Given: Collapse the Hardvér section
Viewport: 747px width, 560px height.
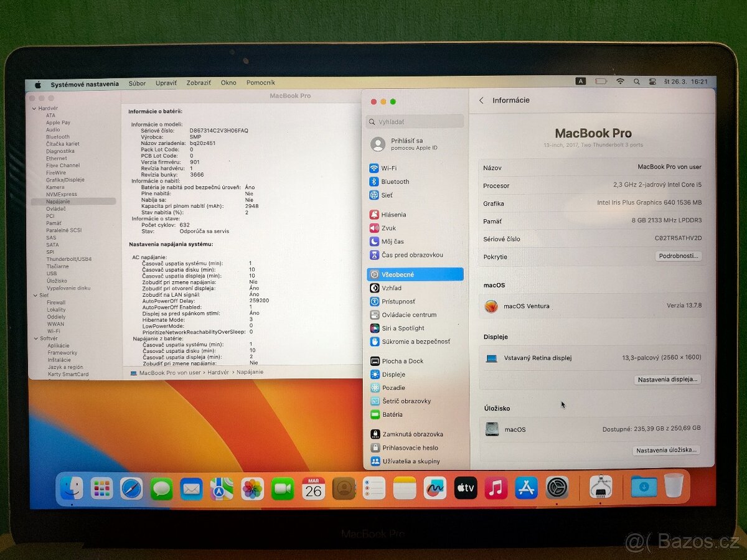Looking at the screenshot, I should (36, 108).
